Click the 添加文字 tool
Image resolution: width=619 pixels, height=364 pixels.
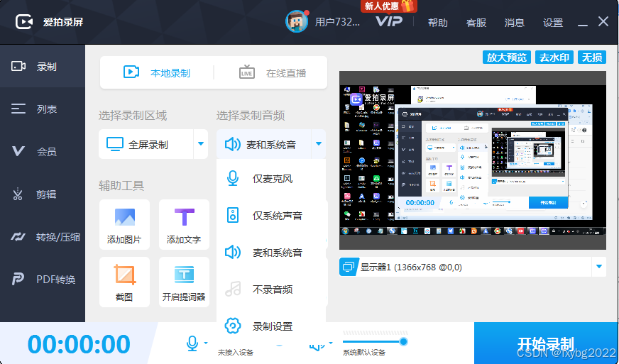(x=184, y=225)
